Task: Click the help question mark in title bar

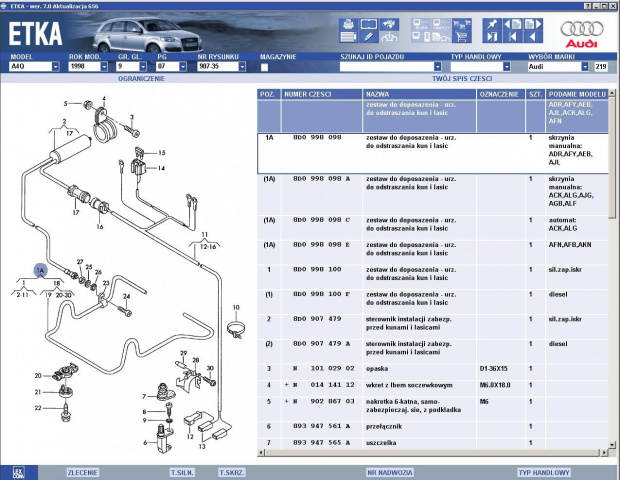Action: click(588, 6)
